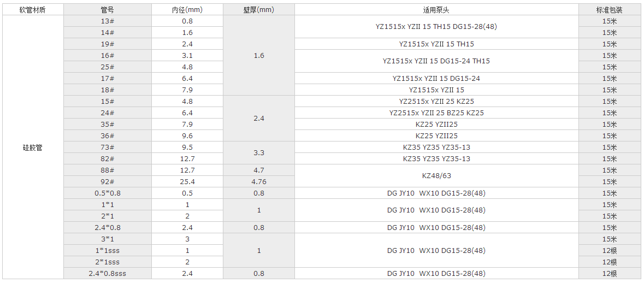The image size is (644, 283).
Task: Click the 2.4*0.8sss tube number cell
Action: tap(107, 274)
